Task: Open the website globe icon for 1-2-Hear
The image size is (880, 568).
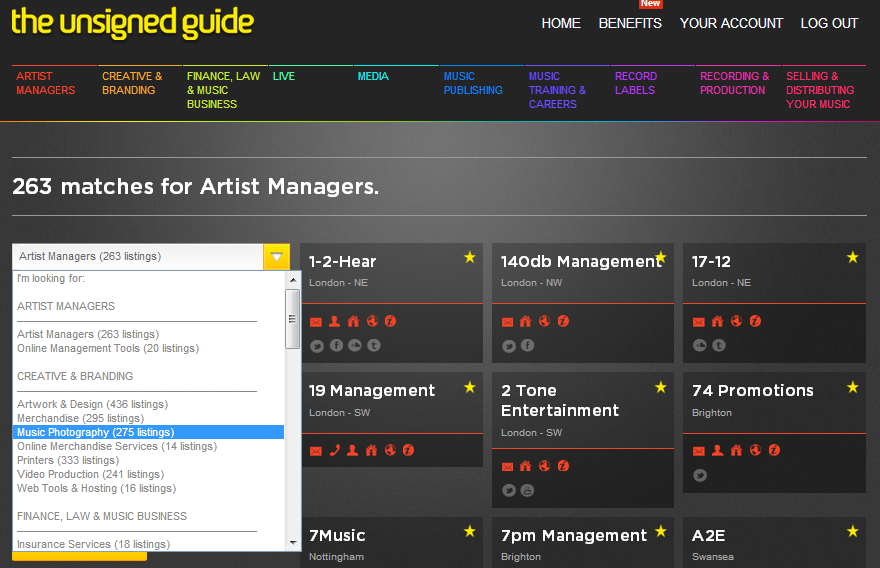Action: coord(372,320)
